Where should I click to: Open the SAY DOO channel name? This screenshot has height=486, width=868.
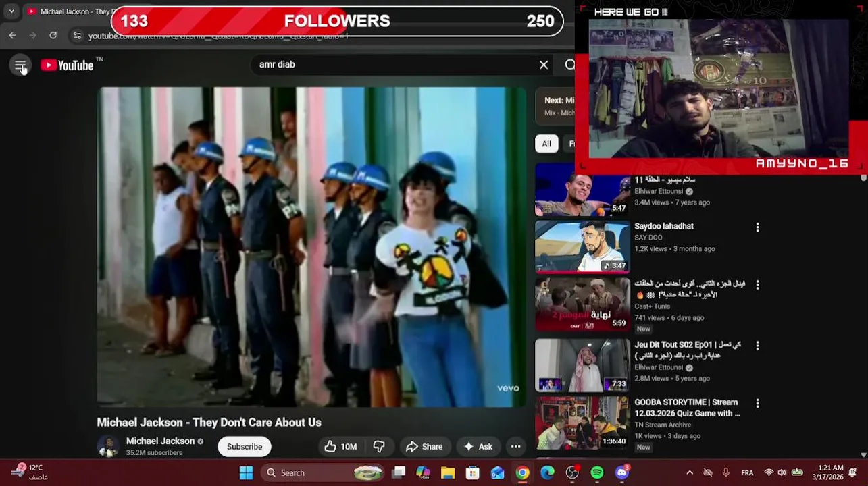tap(648, 238)
